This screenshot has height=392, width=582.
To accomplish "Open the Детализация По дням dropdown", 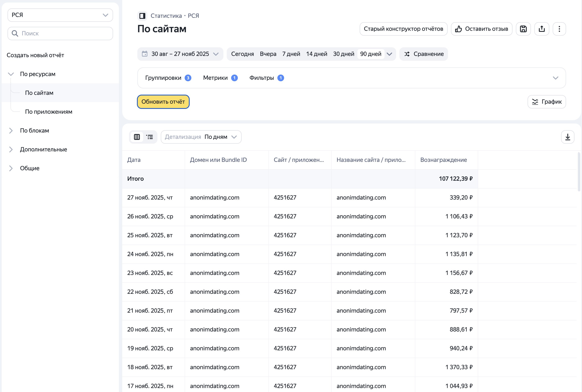I will (x=201, y=137).
